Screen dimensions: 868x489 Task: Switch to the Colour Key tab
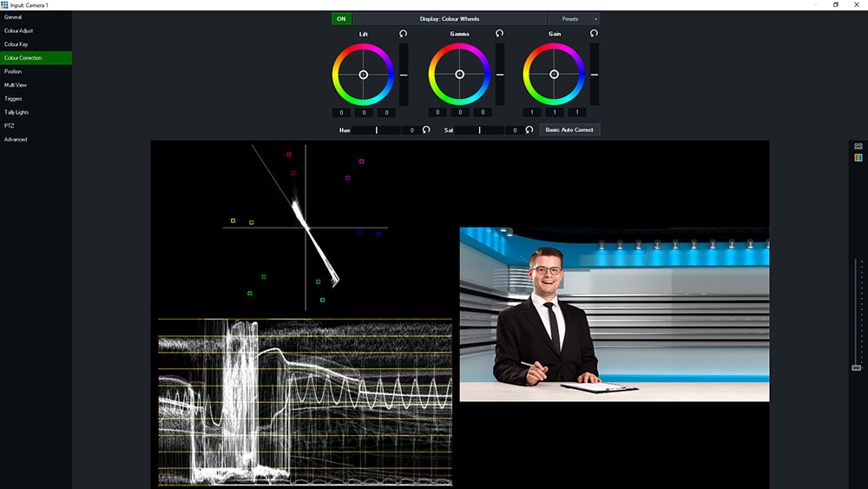pyautogui.click(x=16, y=44)
